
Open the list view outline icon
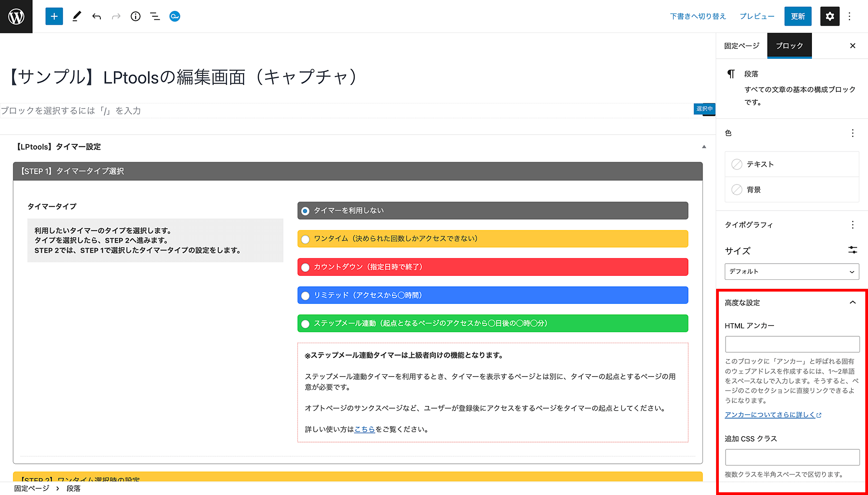point(155,16)
